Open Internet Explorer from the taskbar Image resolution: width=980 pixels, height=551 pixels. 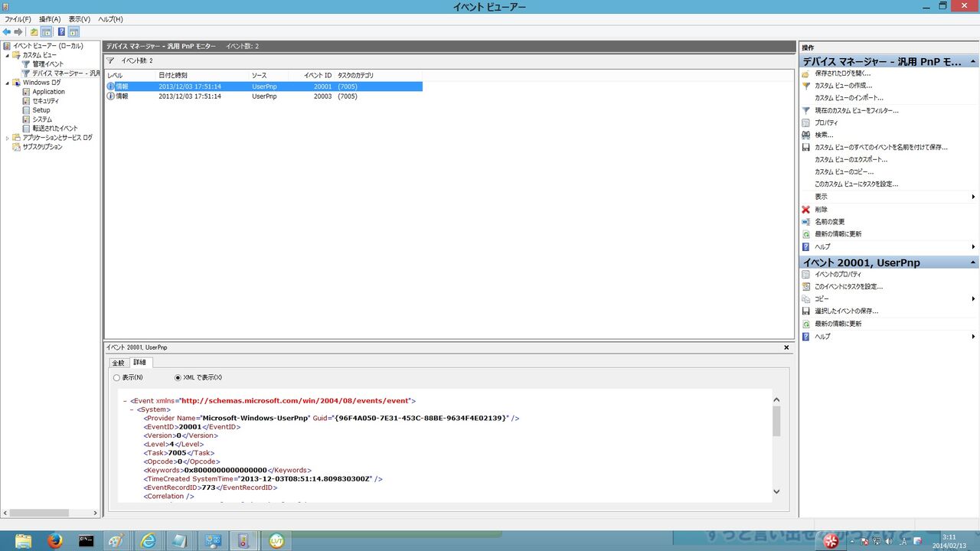[148, 540]
